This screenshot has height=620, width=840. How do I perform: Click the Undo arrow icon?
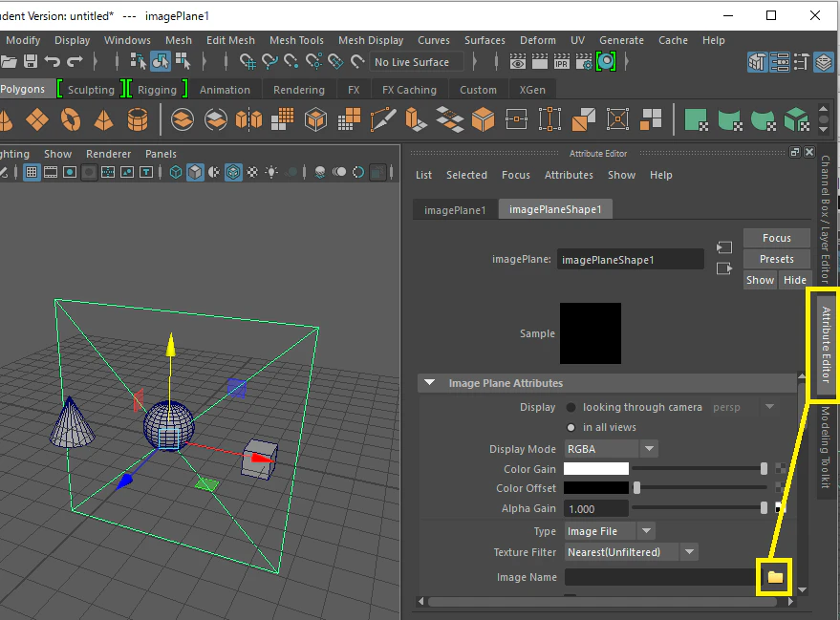[x=53, y=61]
